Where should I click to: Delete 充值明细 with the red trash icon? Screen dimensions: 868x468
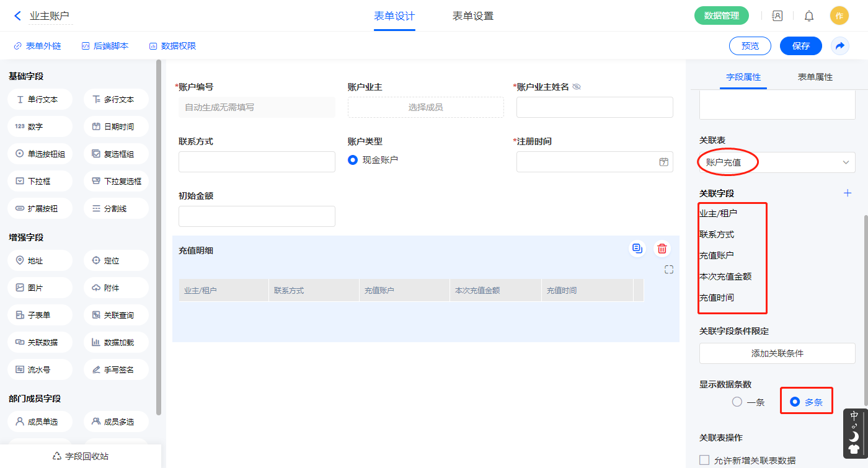[x=662, y=249]
